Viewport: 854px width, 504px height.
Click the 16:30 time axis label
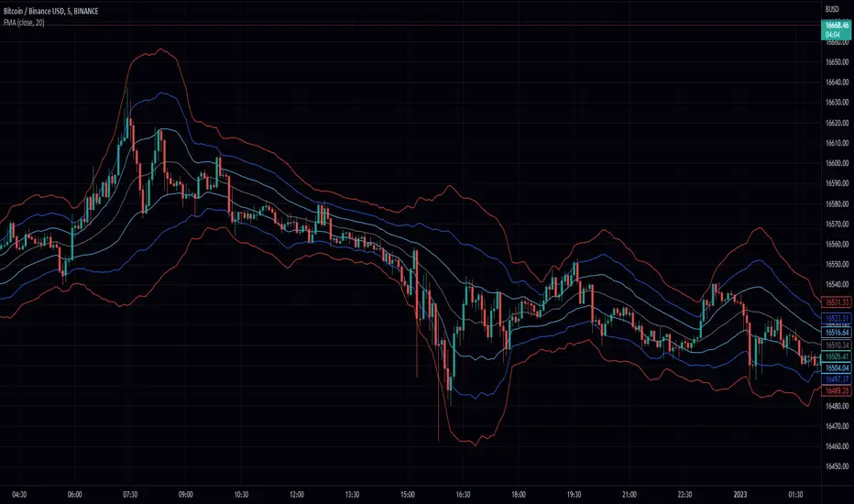[463, 495]
